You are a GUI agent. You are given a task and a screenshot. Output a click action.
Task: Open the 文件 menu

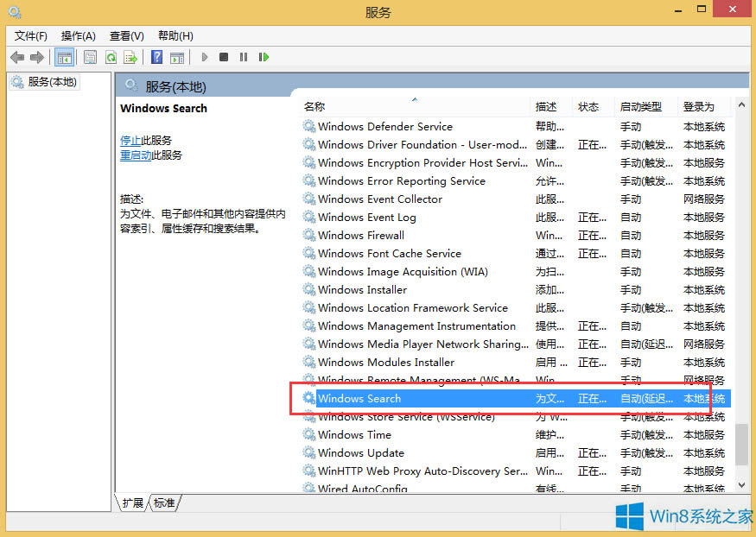point(29,35)
